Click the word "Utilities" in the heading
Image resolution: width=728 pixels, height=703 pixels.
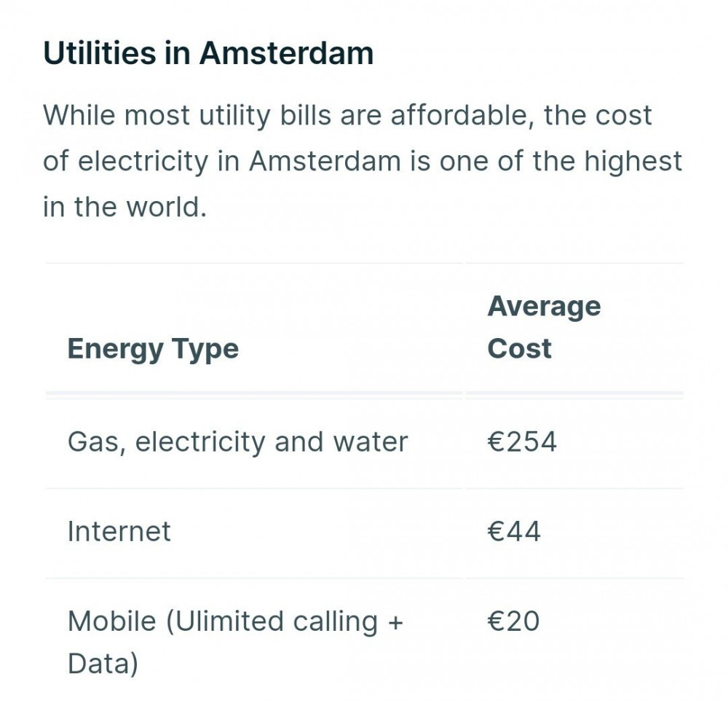pos(98,54)
